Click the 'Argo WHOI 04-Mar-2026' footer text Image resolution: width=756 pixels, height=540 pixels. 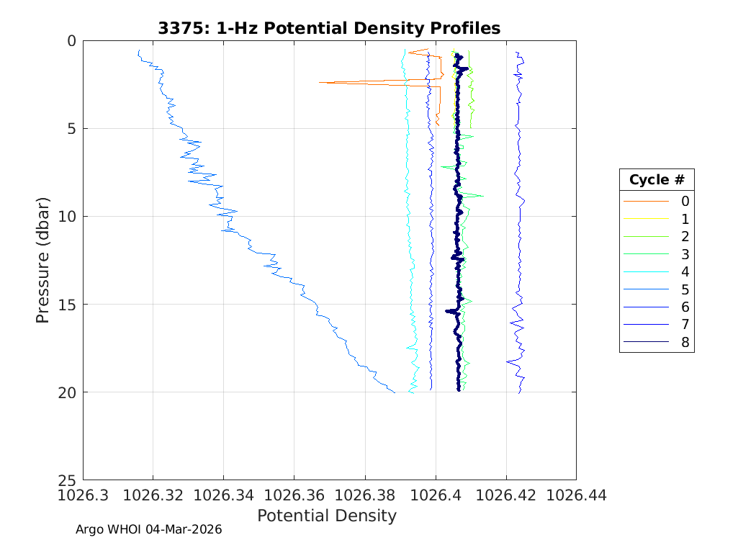click(x=148, y=529)
